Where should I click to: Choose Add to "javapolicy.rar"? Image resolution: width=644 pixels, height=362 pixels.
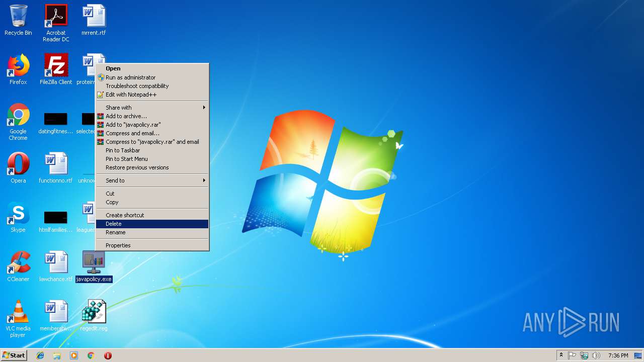tap(152, 125)
